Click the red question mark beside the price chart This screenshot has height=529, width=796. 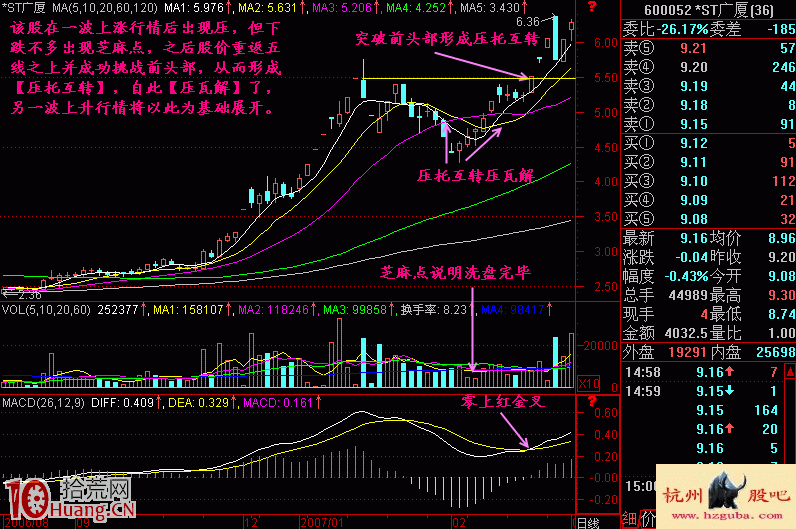591,7
